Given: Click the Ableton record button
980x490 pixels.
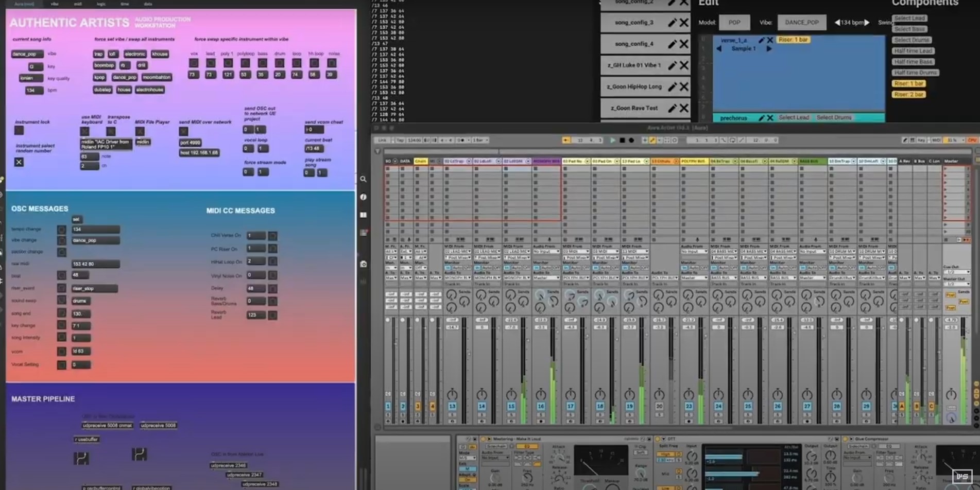Looking at the screenshot, I should click(x=631, y=140).
